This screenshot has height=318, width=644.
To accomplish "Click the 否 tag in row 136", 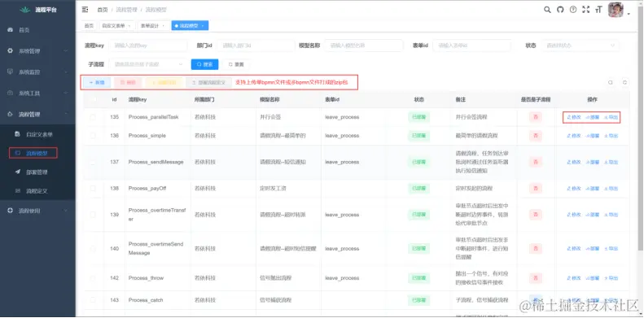I will pyautogui.click(x=535, y=135).
